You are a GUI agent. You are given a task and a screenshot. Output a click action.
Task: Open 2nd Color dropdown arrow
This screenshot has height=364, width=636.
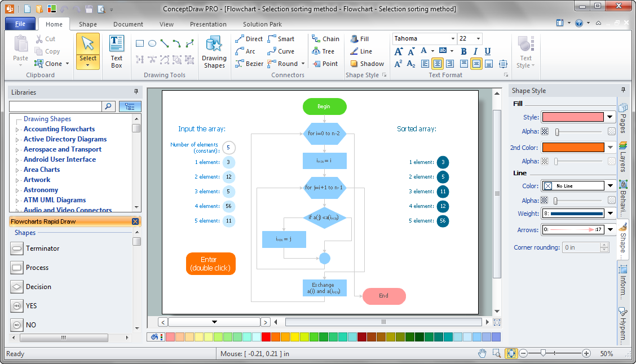click(x=611, y=148)
